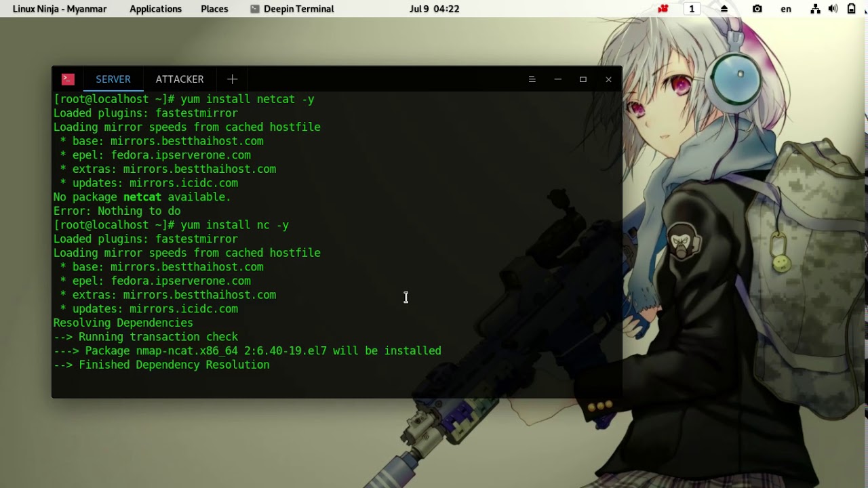
Task: Click the 'Running transaction check' line
Action: pyautogui.click(x=146, y=337)
